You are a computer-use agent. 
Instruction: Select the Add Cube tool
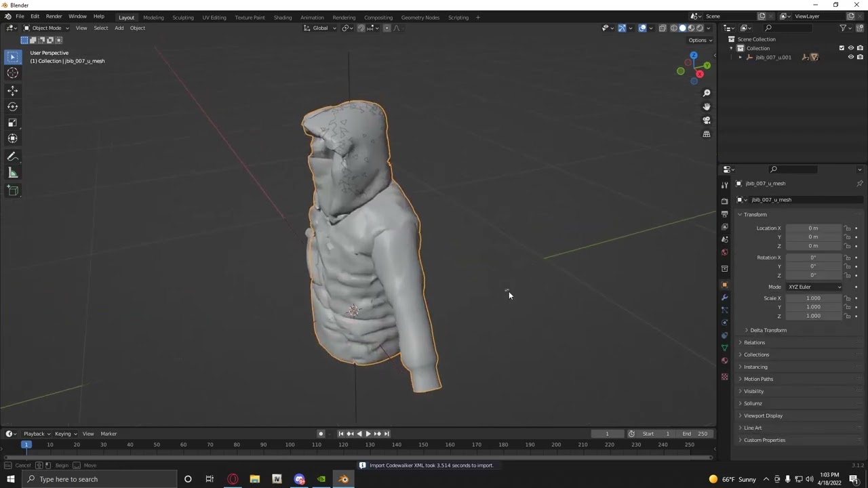pyautogui.click(x=12, y=190)
